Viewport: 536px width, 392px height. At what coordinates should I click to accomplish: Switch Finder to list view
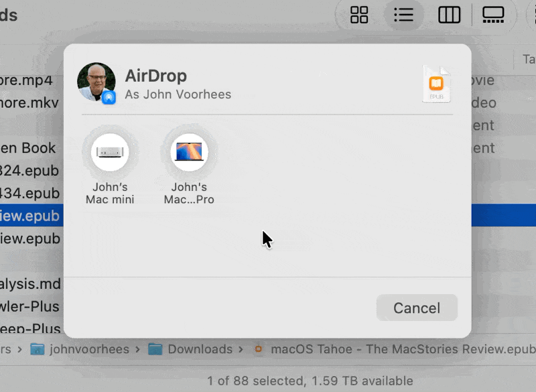tap(404, 15)
